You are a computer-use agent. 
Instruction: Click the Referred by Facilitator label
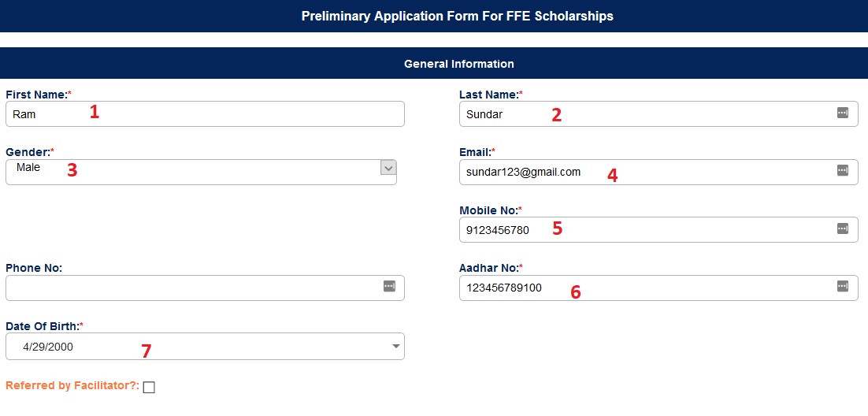coord(72,386)
